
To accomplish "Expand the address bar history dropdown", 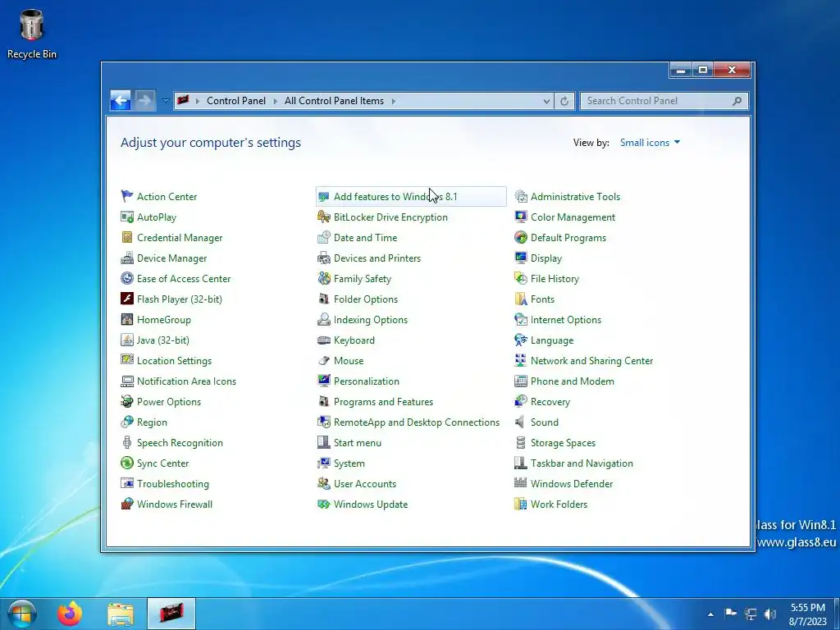I will click(x=546, y=101).
